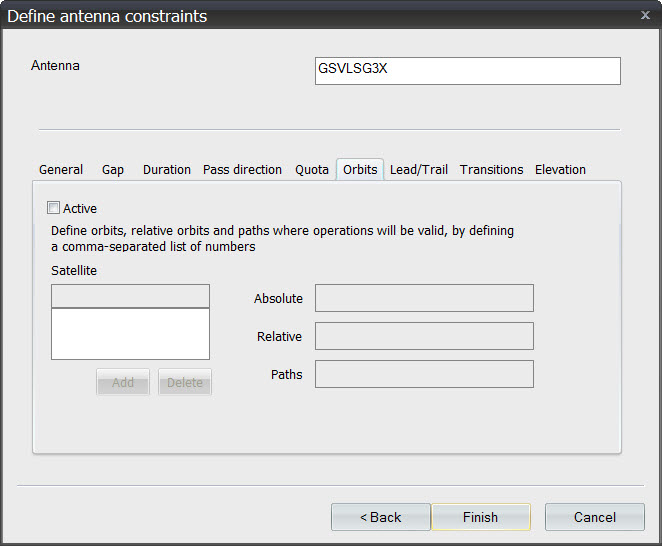Go to the Pass direction tab
This screenshot has width=662, height=546.
point(242,170)
